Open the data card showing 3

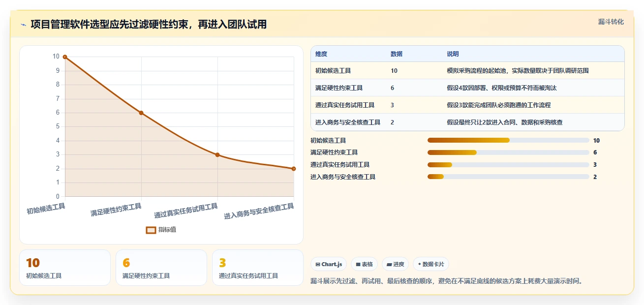click(x=258, y=268)
